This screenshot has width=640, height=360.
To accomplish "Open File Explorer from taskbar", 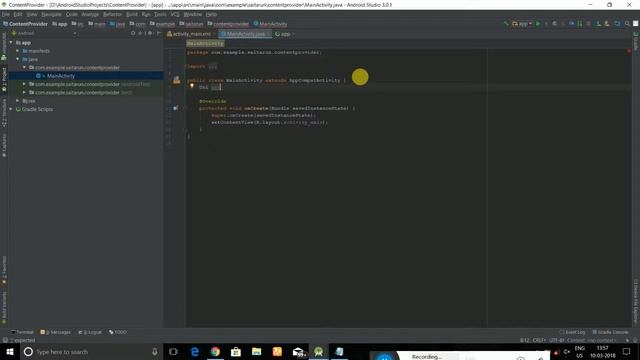I will [x=256, y=352].
